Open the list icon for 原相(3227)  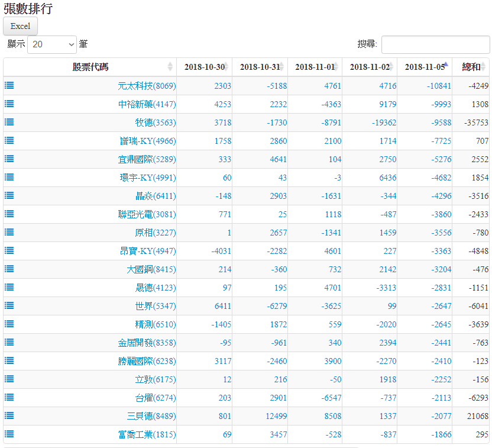[x=9, y=232]
